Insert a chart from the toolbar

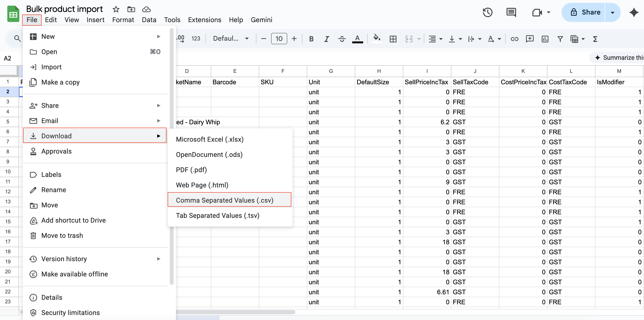545,39
